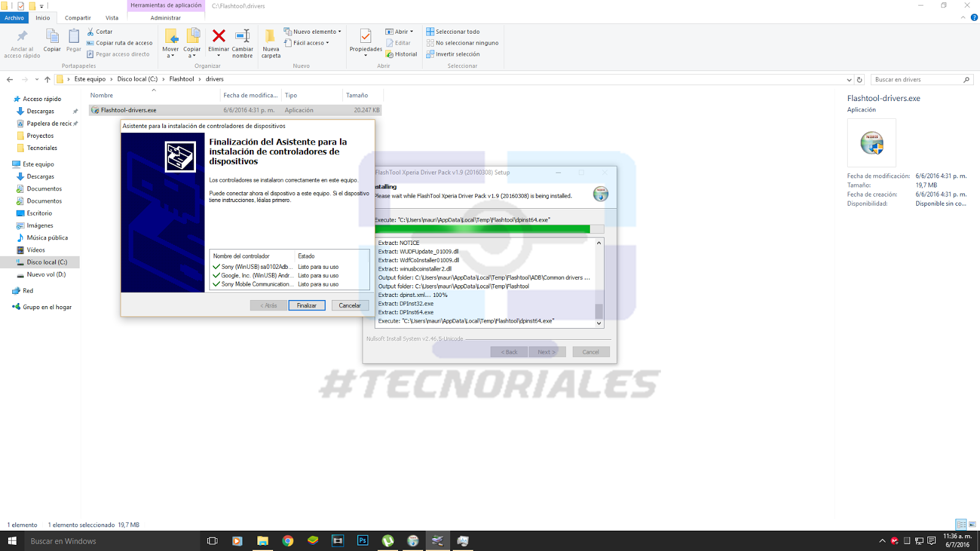Open the Archivo tab
This screenshot has height=551, width=980.
point(14,18)
